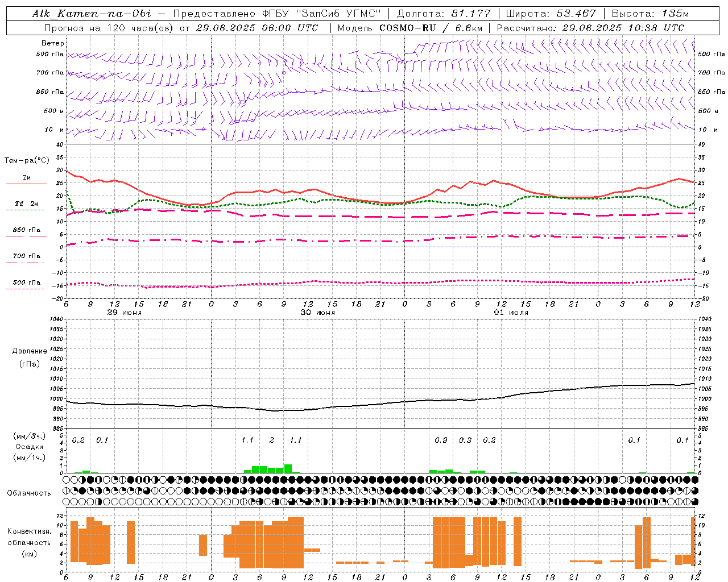Click the Осадки panel label
Image resolution: width=728 pixels, height=582 pixels.
point(30,447)
